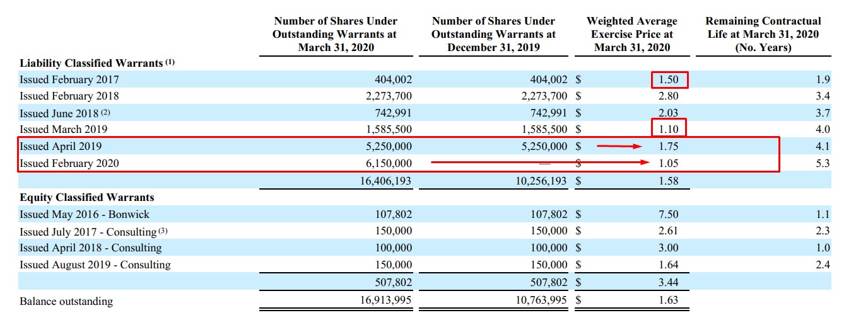Select the 'Issued March 2019' row label
The image size is (868, 320).
coord(63,129)
